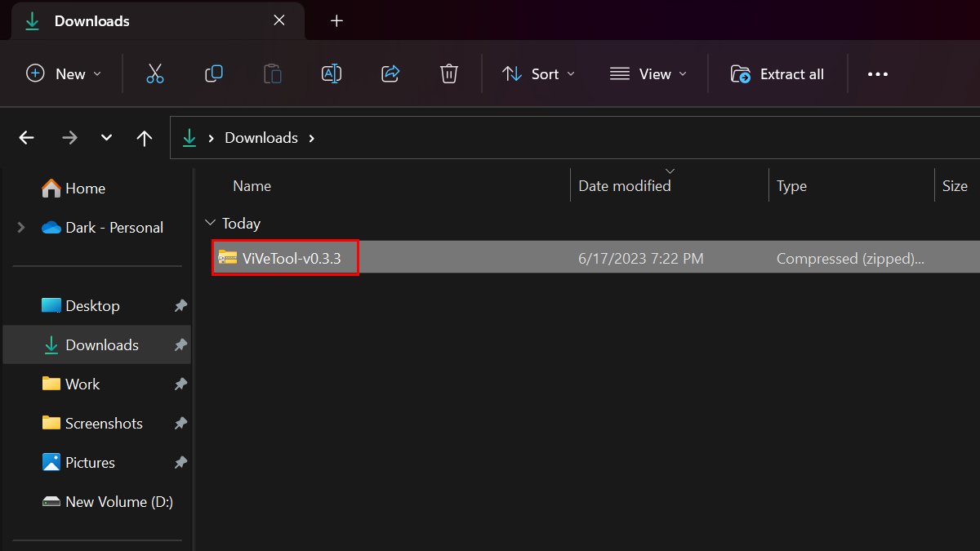Screen dimensions: 980x551
Task: Click the Cut icon in the toolbar
Action: 155,73
